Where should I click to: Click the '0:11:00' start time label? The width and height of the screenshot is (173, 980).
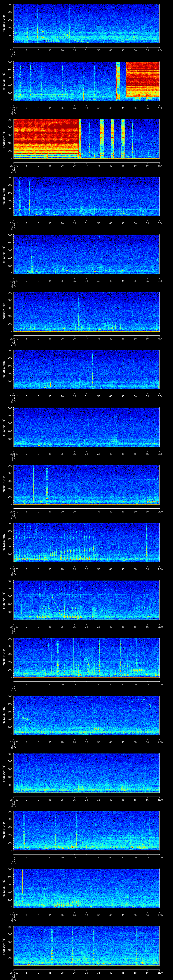click(14, 627)
